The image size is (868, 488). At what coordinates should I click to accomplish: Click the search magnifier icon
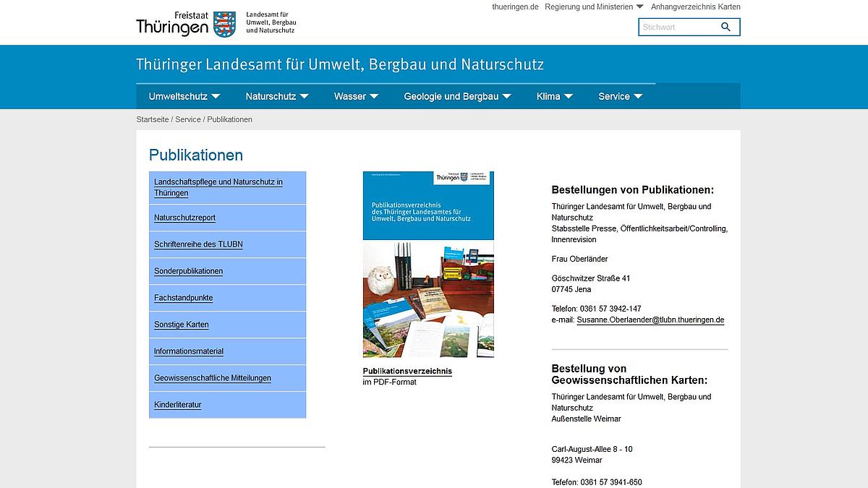pyautogui.click(x=726, y=27)
